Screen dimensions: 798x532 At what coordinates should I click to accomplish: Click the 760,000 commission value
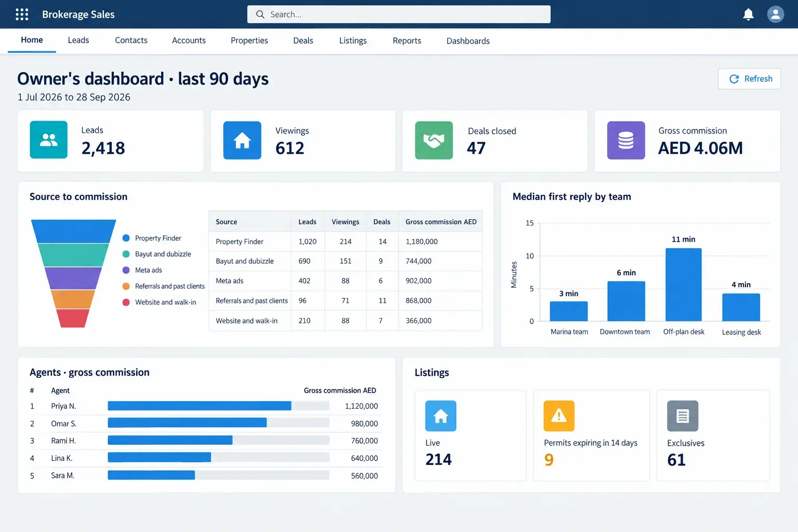point(364,441)
